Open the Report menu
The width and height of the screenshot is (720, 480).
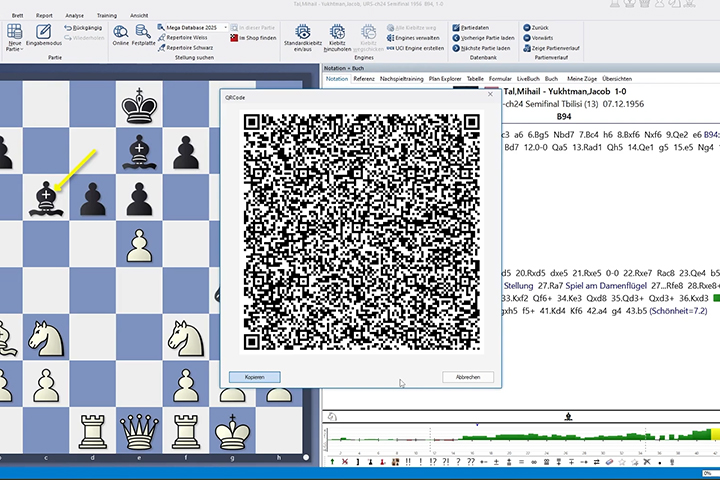point(44,16)
